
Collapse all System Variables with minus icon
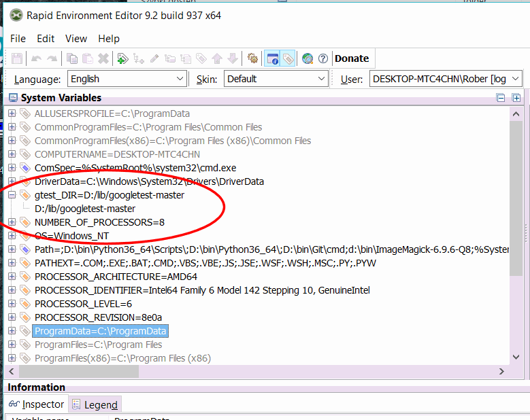point(501,98)
